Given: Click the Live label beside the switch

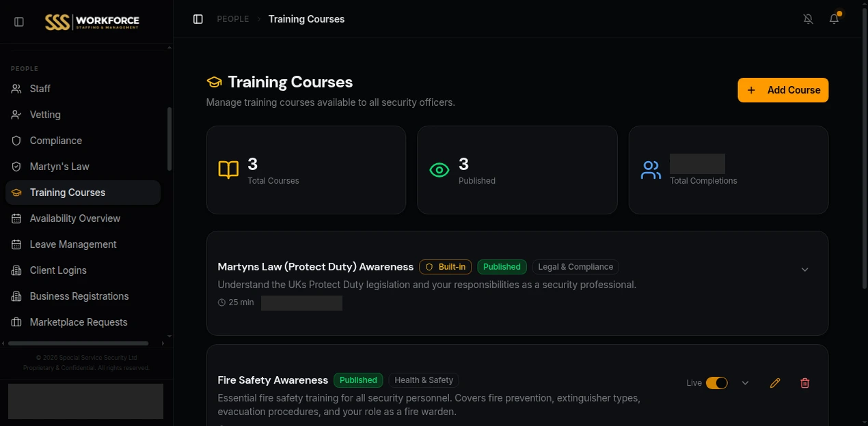Looking at the screenshot, I should (x=694, y=383).
